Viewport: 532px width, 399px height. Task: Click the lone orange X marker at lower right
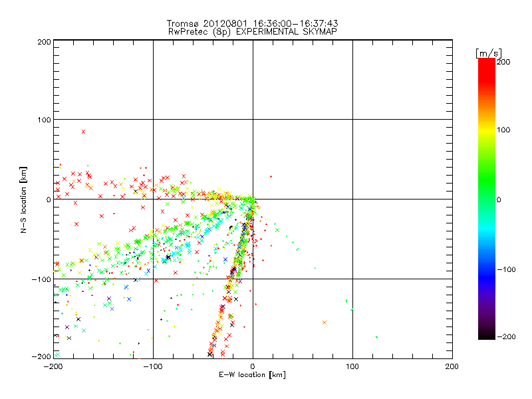click(325, 323)
